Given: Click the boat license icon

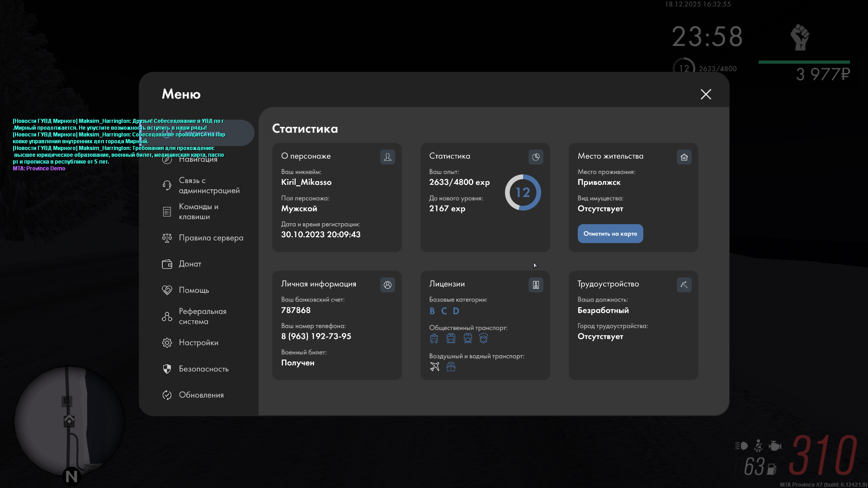Looking at the screenshot, I should coord(451,366).
